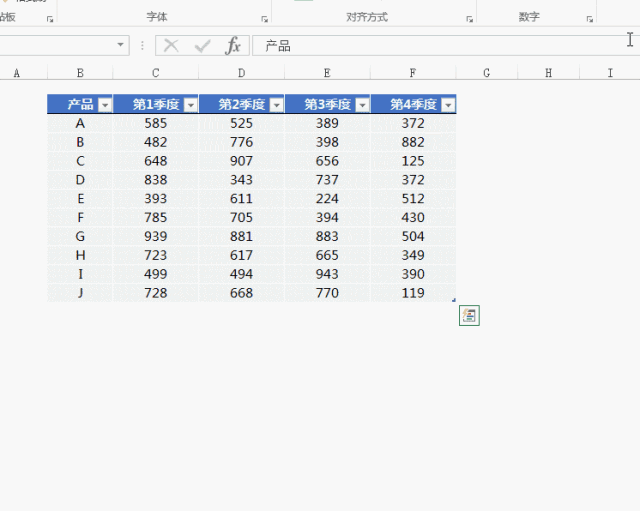
Task: Select column E header
Action: pos(327,73)
